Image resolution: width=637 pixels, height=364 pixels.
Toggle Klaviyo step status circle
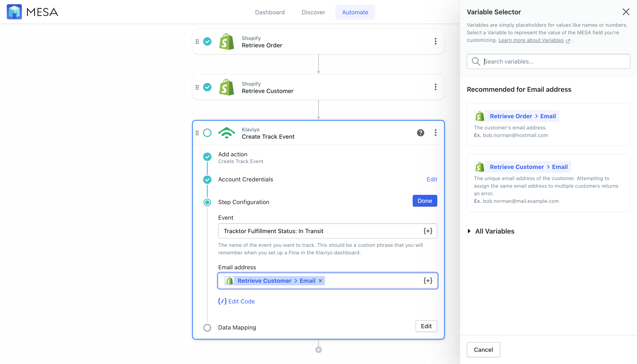pos(207,133)
